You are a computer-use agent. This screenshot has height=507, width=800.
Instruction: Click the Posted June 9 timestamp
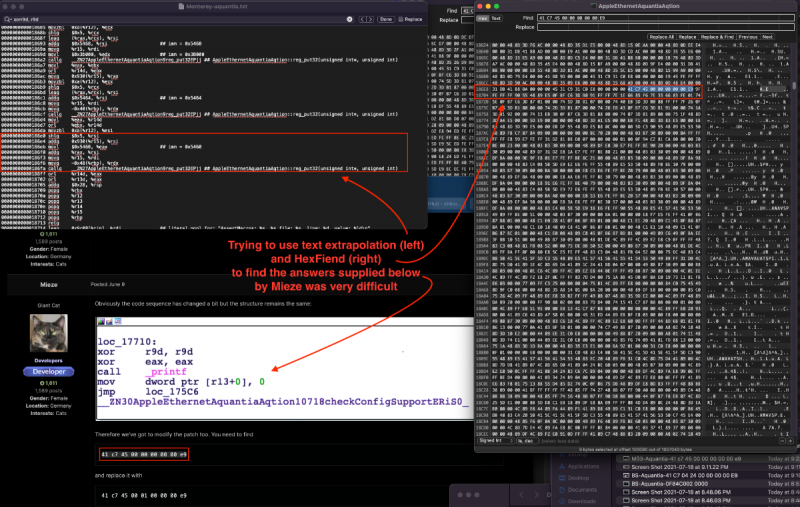(x=108, y=284)
